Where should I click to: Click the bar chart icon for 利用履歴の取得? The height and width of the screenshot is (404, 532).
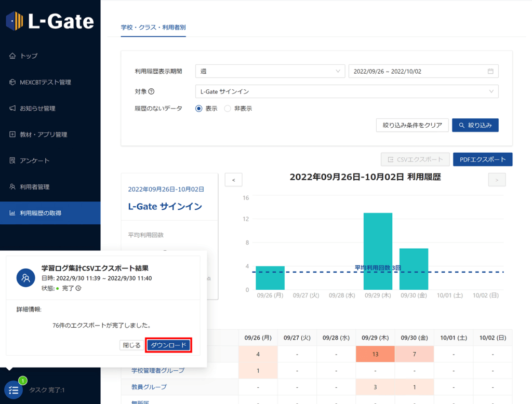12,213
